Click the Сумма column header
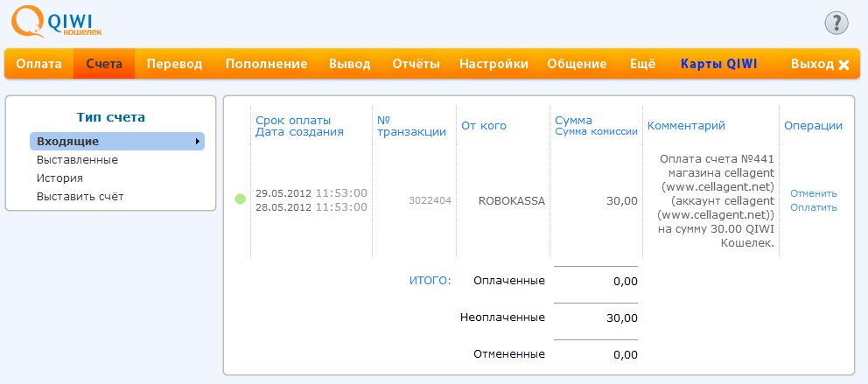Viewport: 868px width, 384px height. coord(573,121)
